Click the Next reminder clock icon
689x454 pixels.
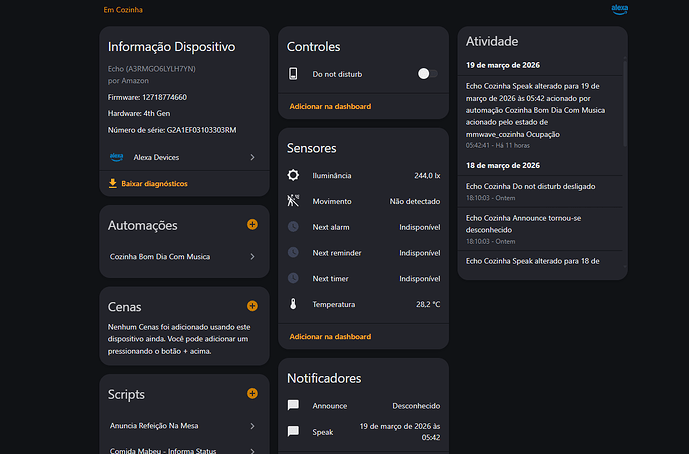(293, 253)
